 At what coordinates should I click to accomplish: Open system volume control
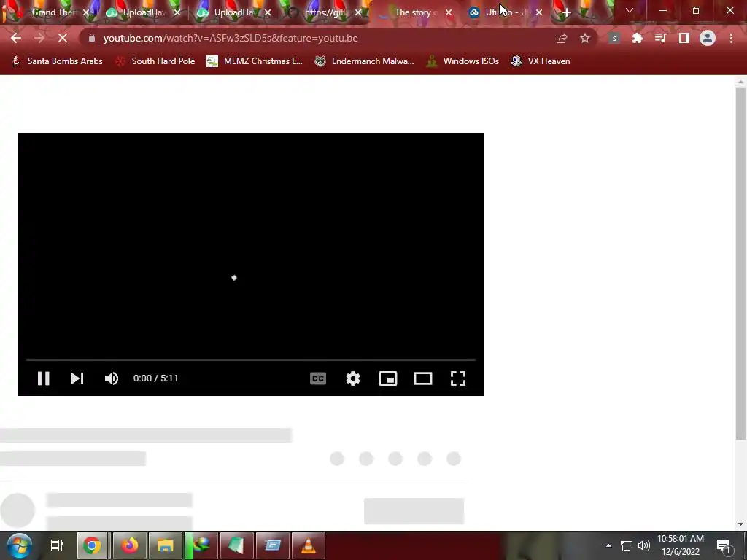coord(644,545)
